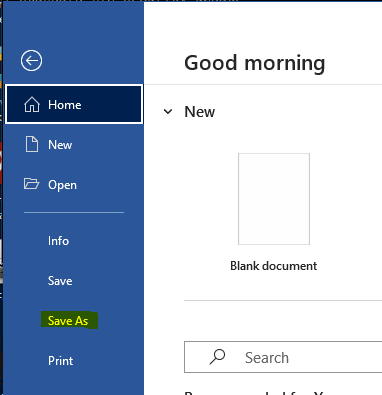This screenshot has width=382, height=395.
Task: Click the New section heading text
Action: point(200,112)
